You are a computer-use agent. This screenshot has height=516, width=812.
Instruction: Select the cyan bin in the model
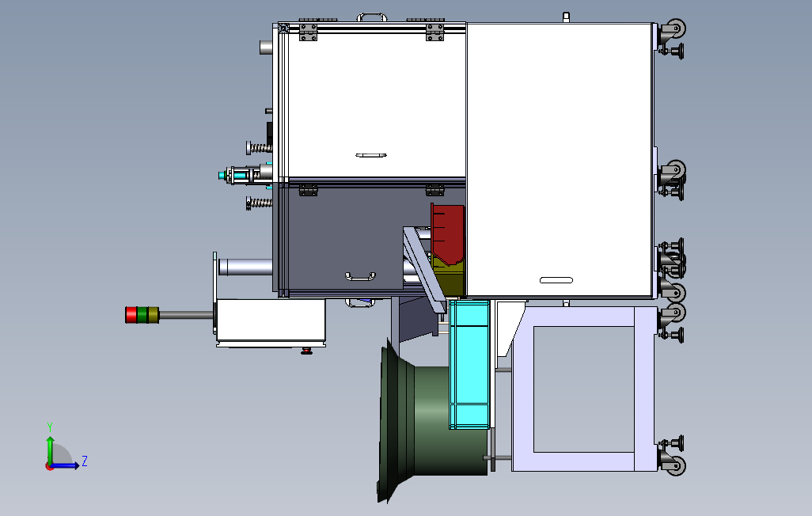469,364
